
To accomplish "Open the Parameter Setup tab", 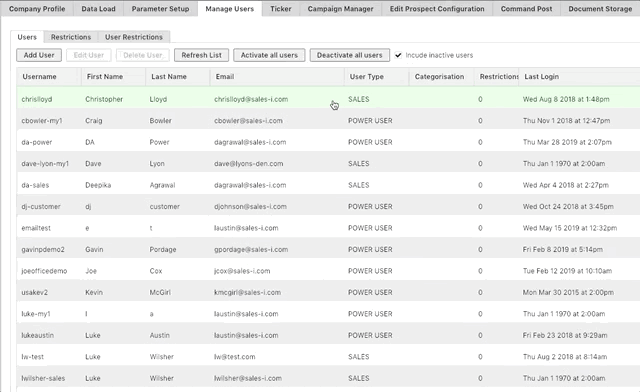I will 160,9.
